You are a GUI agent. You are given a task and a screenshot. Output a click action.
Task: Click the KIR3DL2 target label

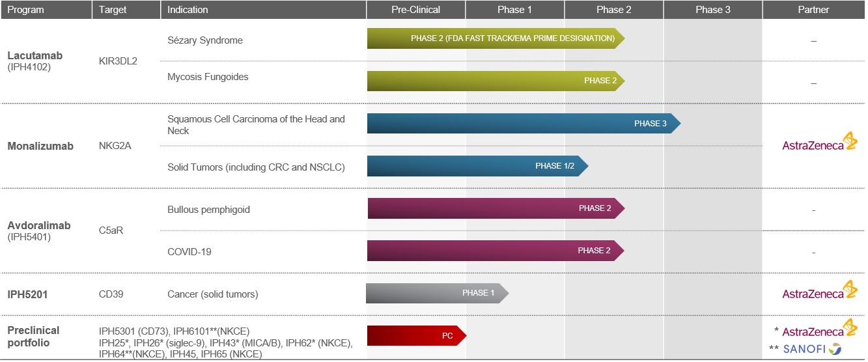[118, 61]
